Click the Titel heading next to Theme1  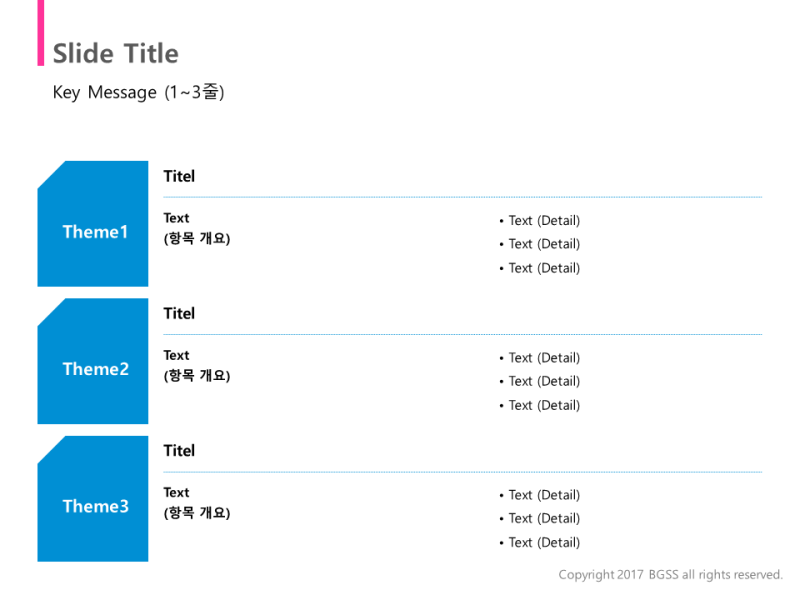pos(179,177)
